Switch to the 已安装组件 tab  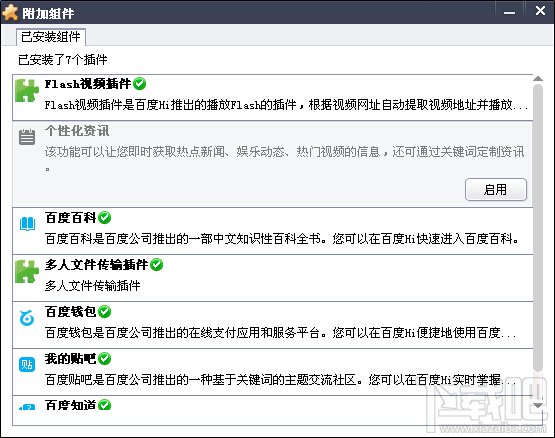pos(51,37)
